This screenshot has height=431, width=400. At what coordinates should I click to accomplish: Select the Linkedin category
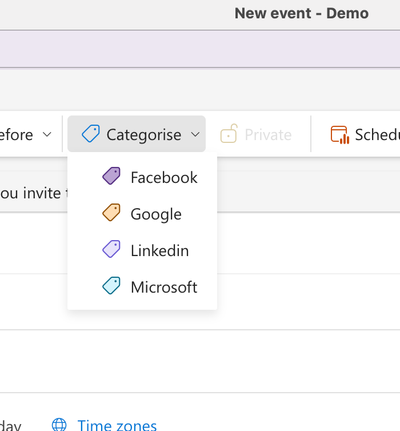[142, 250]
